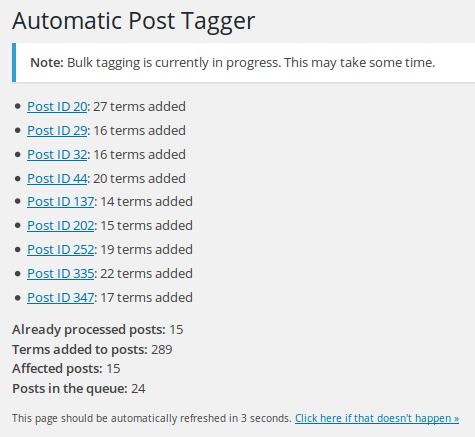
Task: Click the Post ID 202 link
Action: (x=61, y=226)
